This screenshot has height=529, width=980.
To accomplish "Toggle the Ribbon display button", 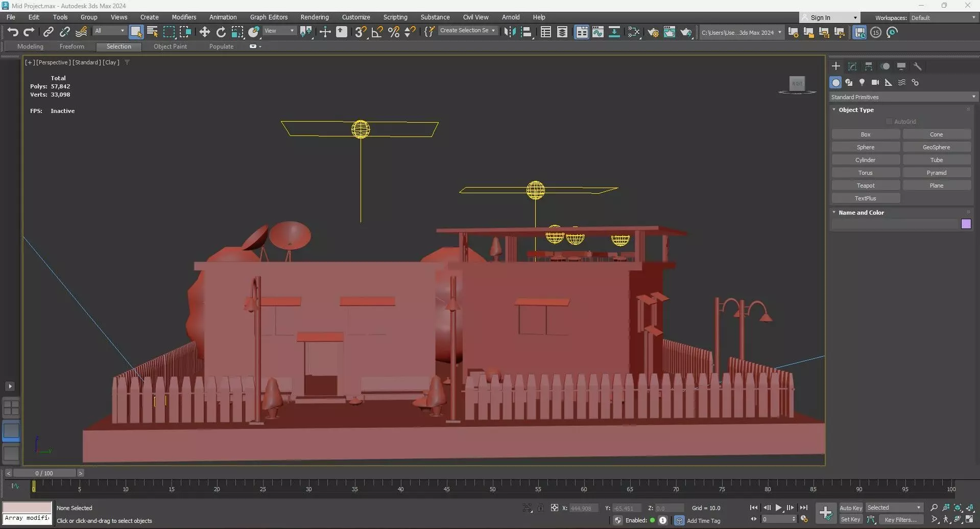I will pos(581,32).
